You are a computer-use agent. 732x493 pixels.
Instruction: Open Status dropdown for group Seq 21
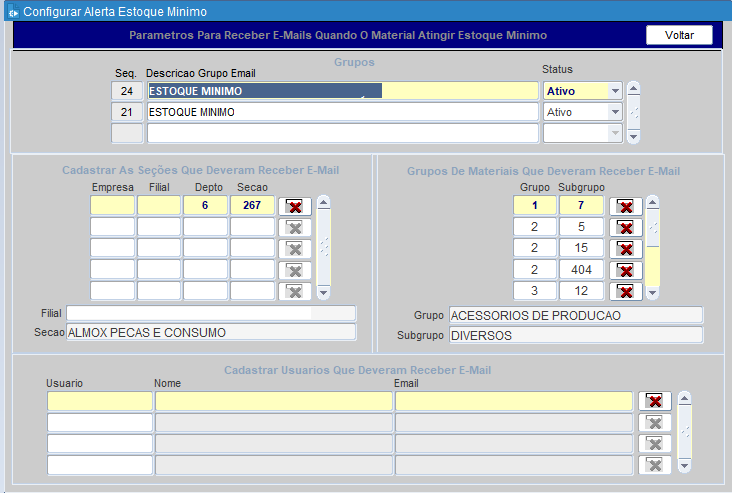[x=615, y=112]
